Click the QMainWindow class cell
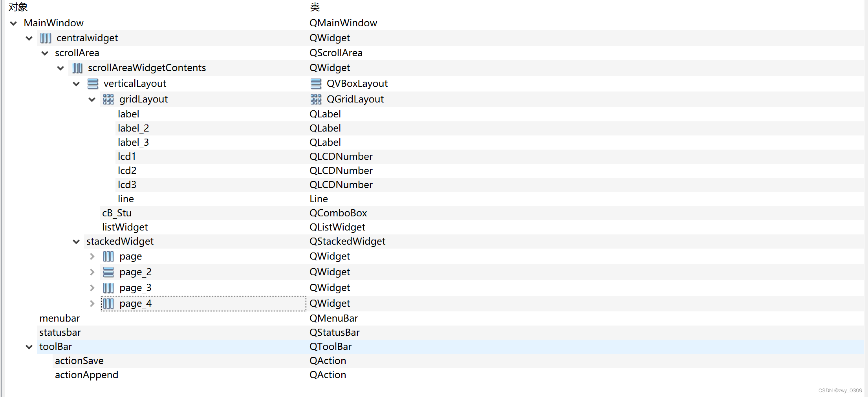This screenshot has height=397, width=868. point(343,23)
